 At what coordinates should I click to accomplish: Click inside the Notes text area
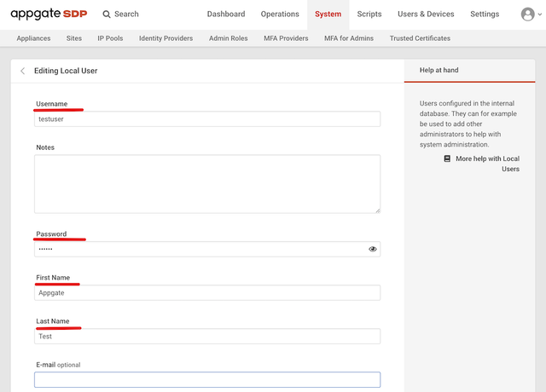[207, 183]
